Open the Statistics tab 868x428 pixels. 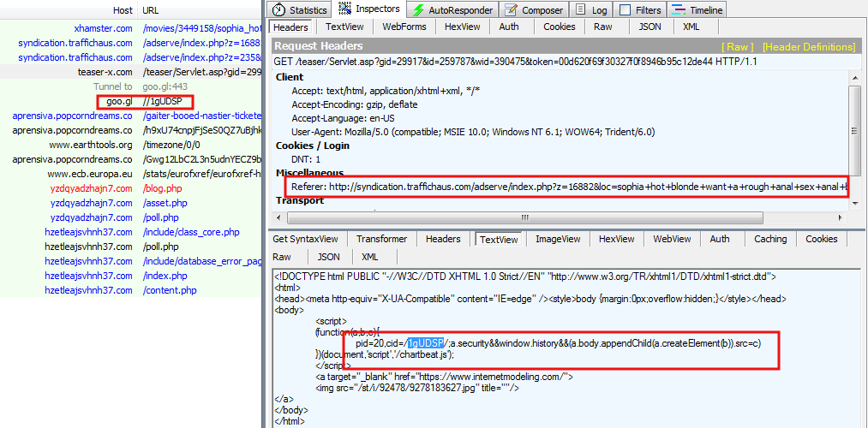click(300, 10)
